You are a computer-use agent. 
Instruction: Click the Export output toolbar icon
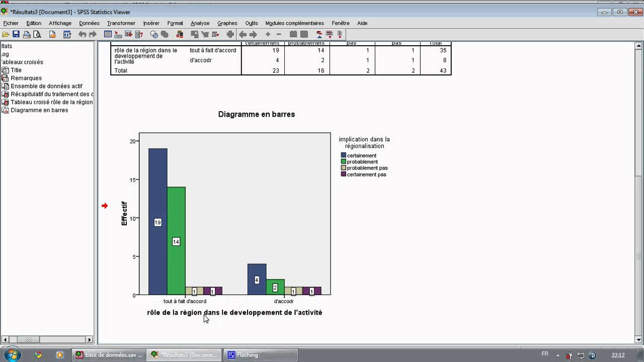(x=52, y=34)
